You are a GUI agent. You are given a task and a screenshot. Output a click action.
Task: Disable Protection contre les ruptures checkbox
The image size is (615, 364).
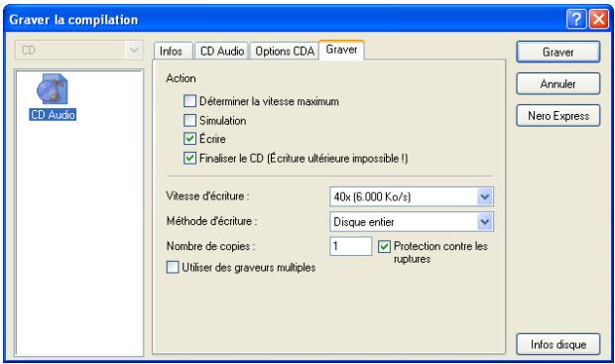tap(384, 246)
